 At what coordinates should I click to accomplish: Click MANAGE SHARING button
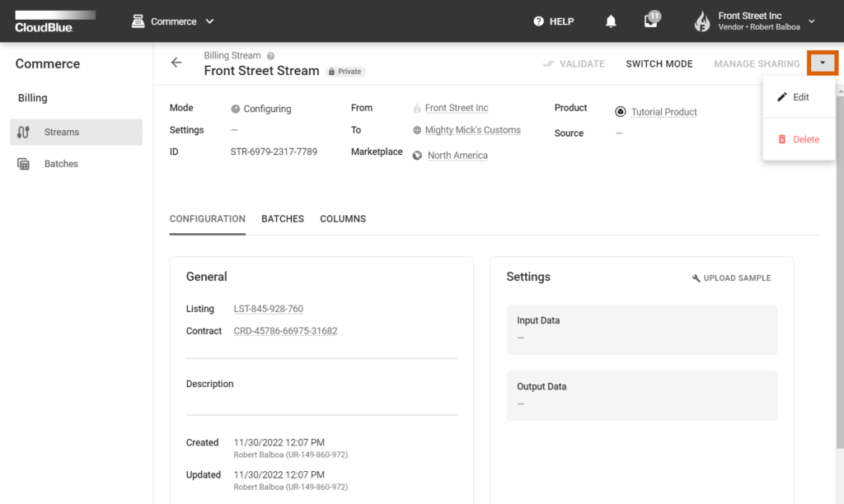(x=757, y=64)
